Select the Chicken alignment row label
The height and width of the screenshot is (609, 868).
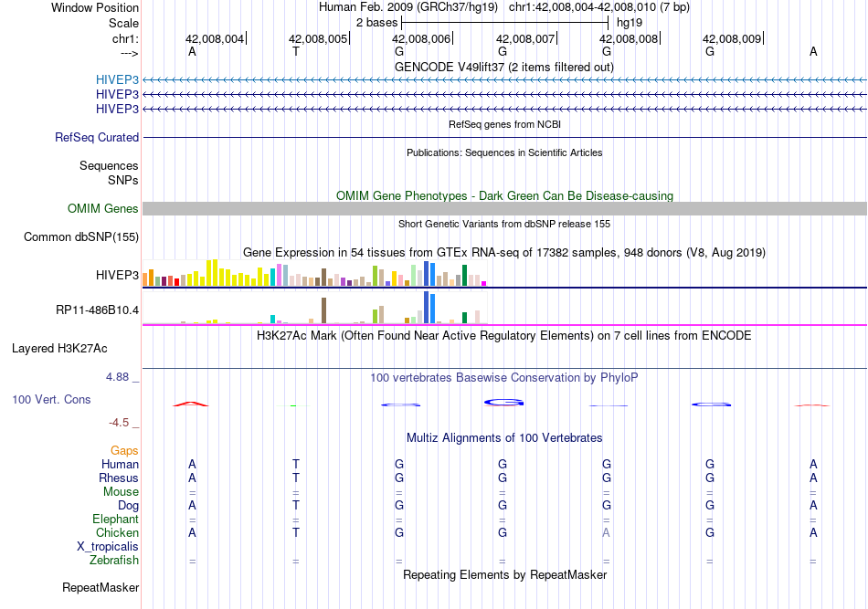tap(117, 532)
